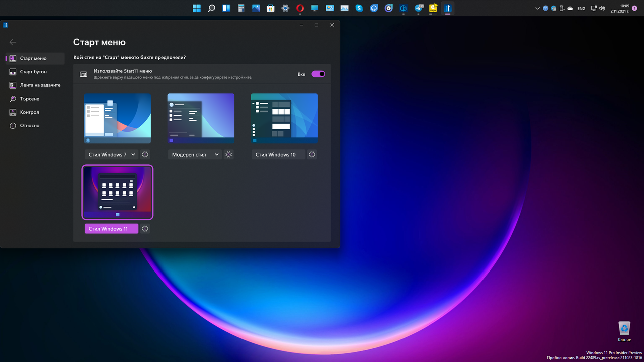644x362 pixels.
Task: Switch to Opera browser on taskbar
Action: point(300,8)
